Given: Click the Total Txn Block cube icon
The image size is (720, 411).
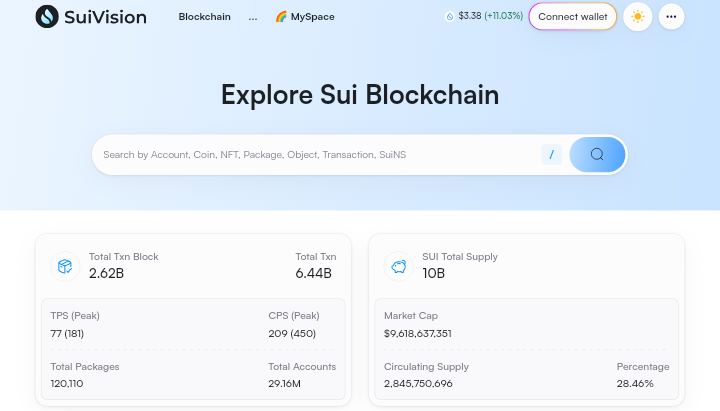Looking at the screenshot, I should 65,266.
